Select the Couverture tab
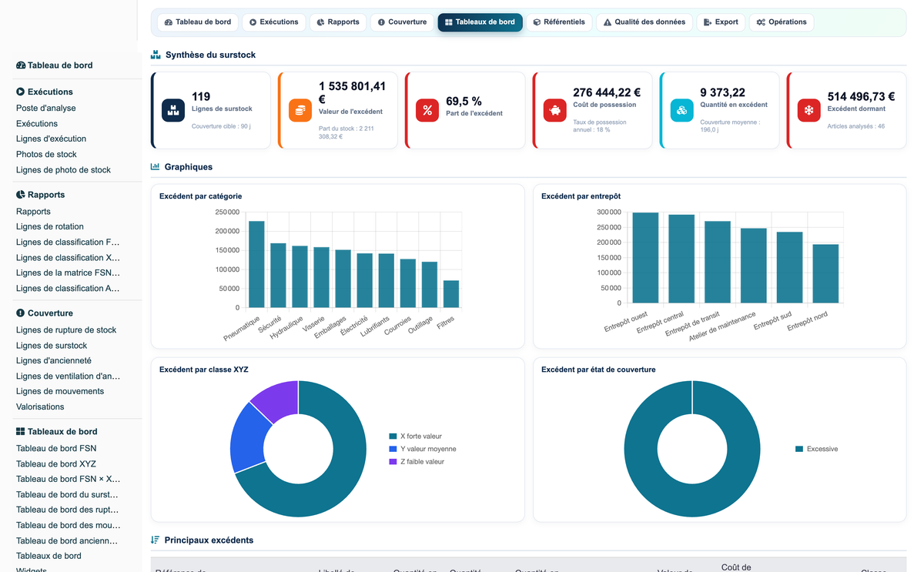The height and width of the screenshot is (572, 924). coord(402,22)
